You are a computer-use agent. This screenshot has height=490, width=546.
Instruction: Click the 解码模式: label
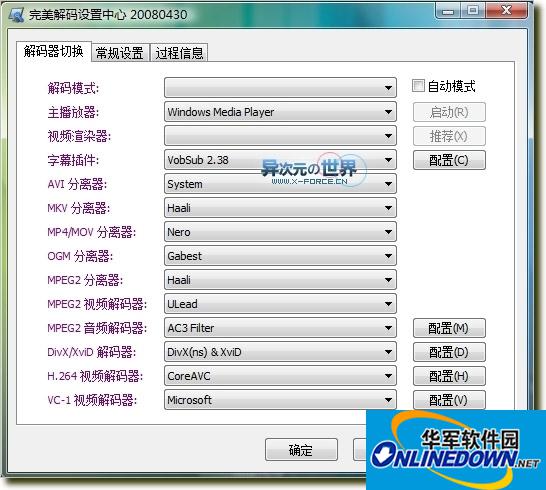73,88
